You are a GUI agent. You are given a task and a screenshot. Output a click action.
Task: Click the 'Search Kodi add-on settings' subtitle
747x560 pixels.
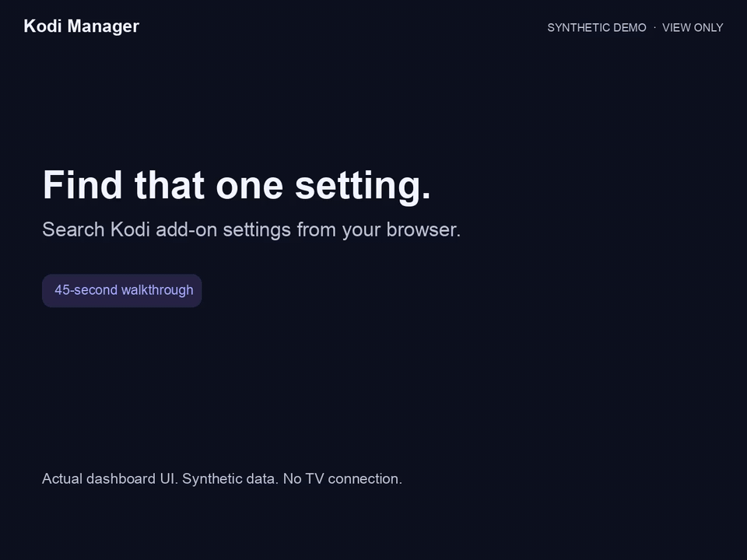(251, 229)
